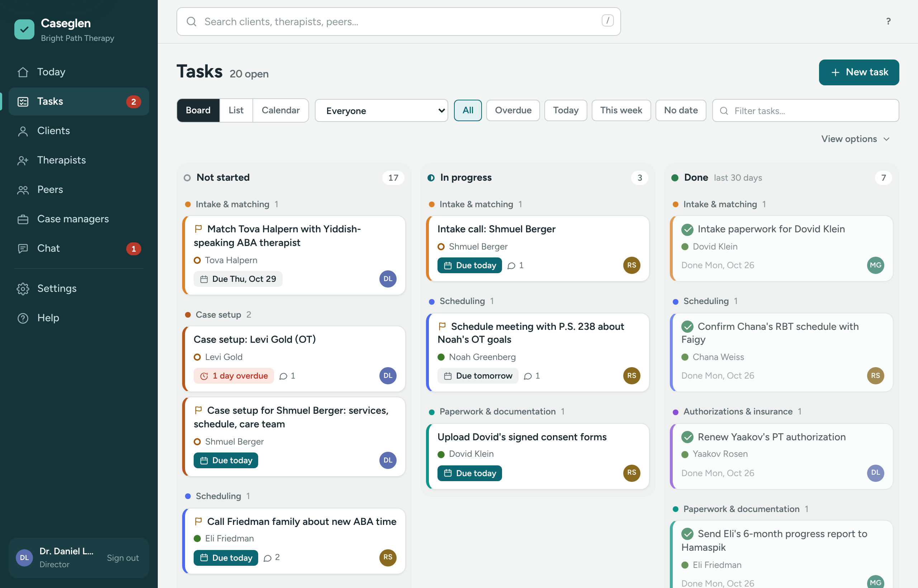
Task: Open comments on Intake call: Shmuel Berger card
Action: click(516, 265)
